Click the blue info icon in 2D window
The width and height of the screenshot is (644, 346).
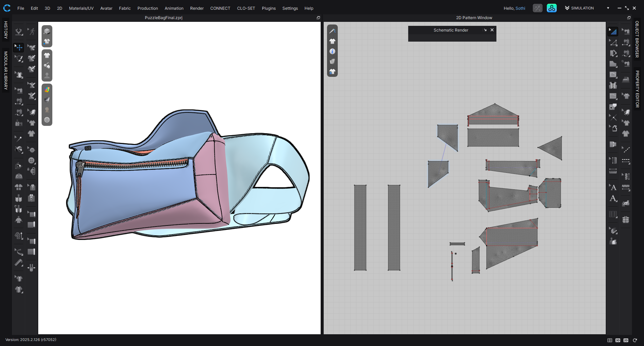pos(332,51)
